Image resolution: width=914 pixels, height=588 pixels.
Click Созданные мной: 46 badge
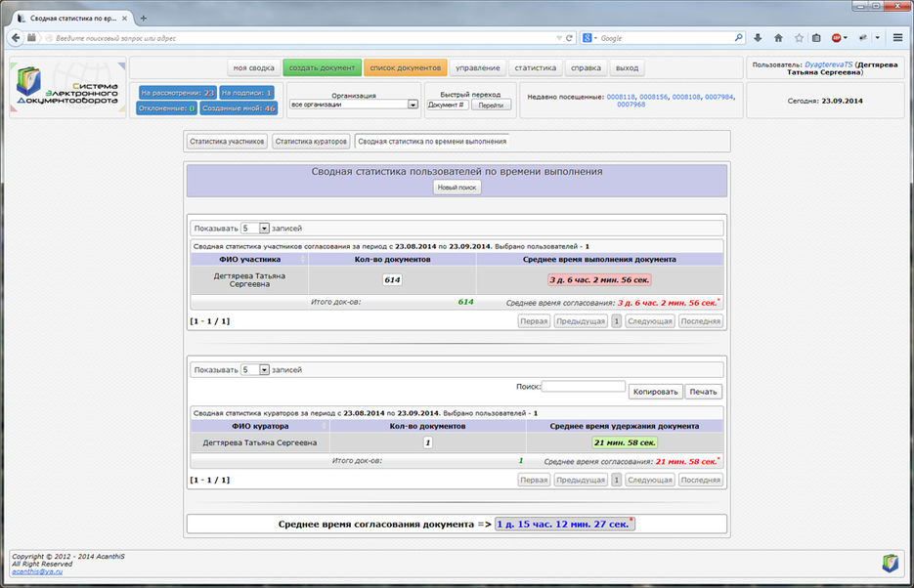coord(239,108)
